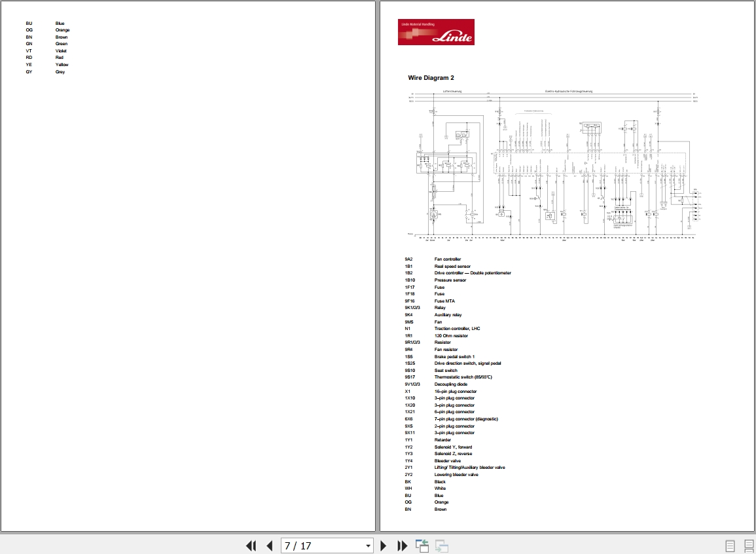Select the 'Fan resistor' legend entry
The height and width of the screenshot is (554, 756).
(446, 350)
